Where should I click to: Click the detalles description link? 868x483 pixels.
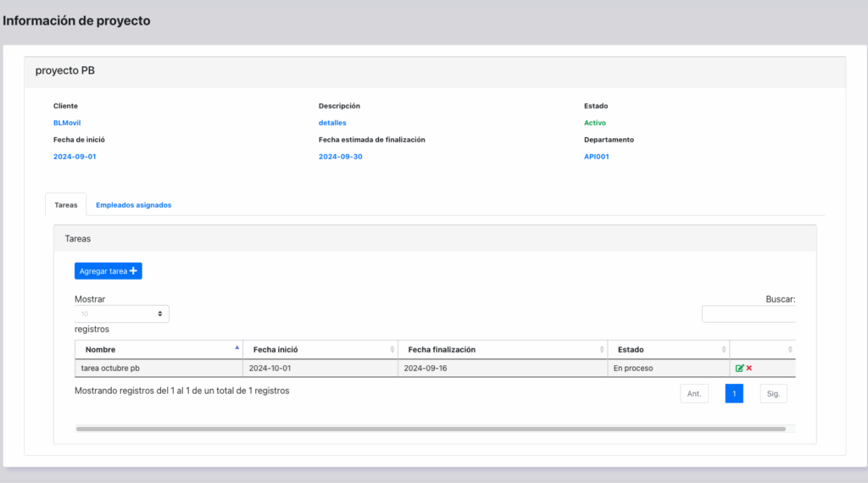click(x=332, y=123)
